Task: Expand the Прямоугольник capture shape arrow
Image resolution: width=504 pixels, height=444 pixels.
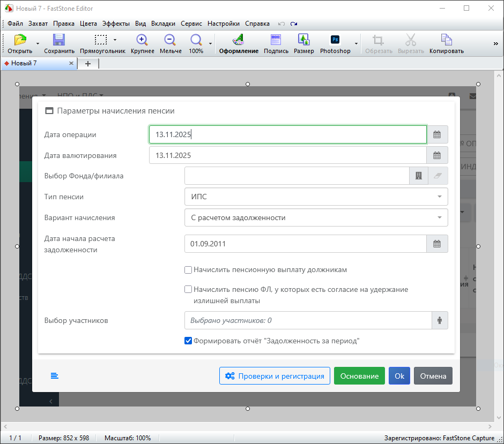Action: click(x=115, y=40)
